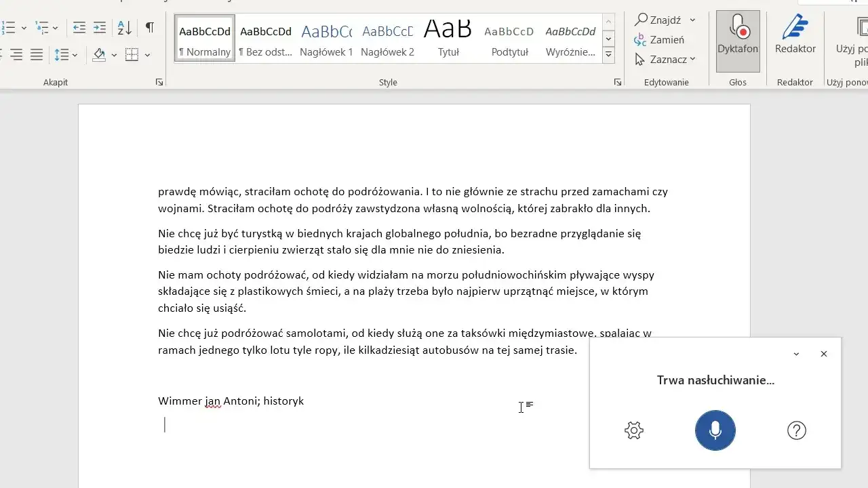
Task: Increase indent using the indent icon
Action: [x=99, y=27]
